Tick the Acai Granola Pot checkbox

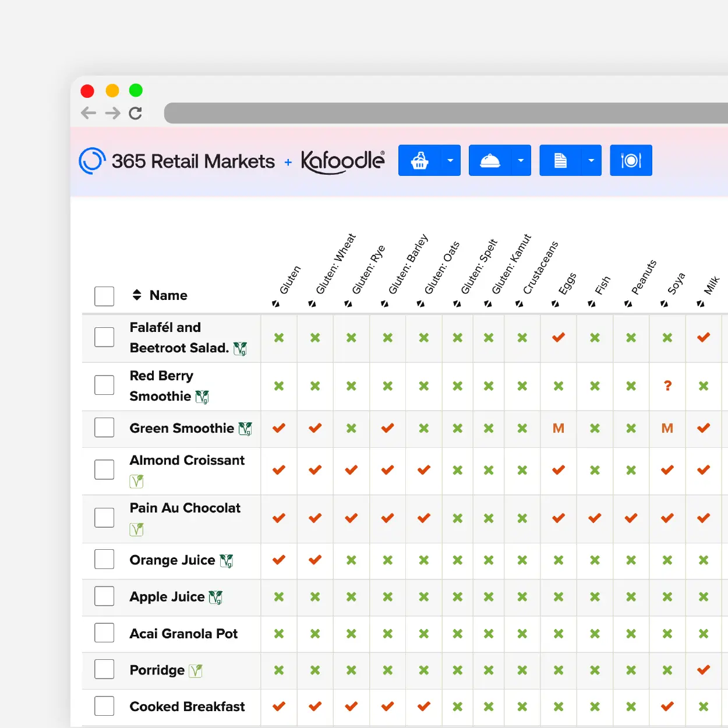tap(104, 632)
